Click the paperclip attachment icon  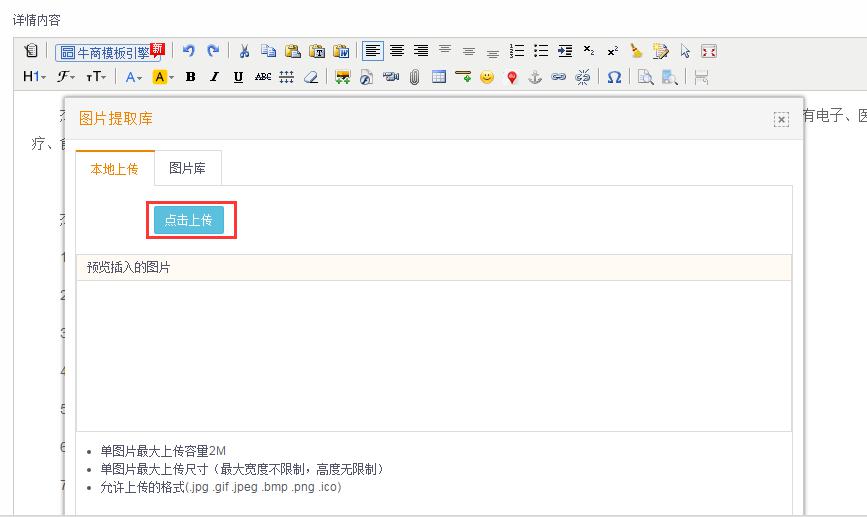coord(415,77)
